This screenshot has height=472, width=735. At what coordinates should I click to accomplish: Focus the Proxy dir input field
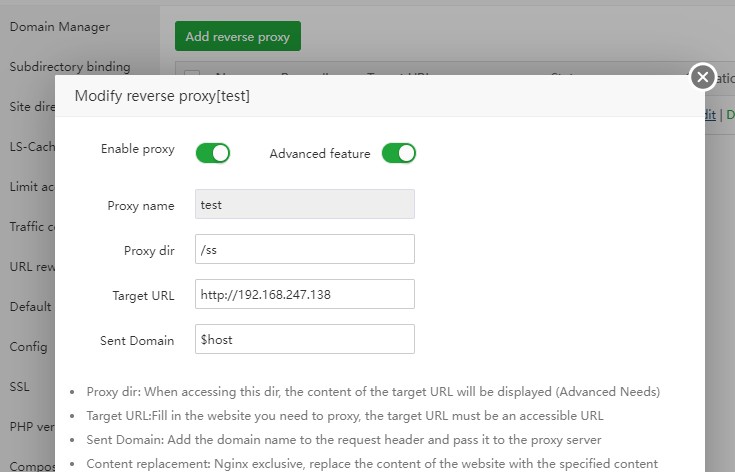point(304,249)
